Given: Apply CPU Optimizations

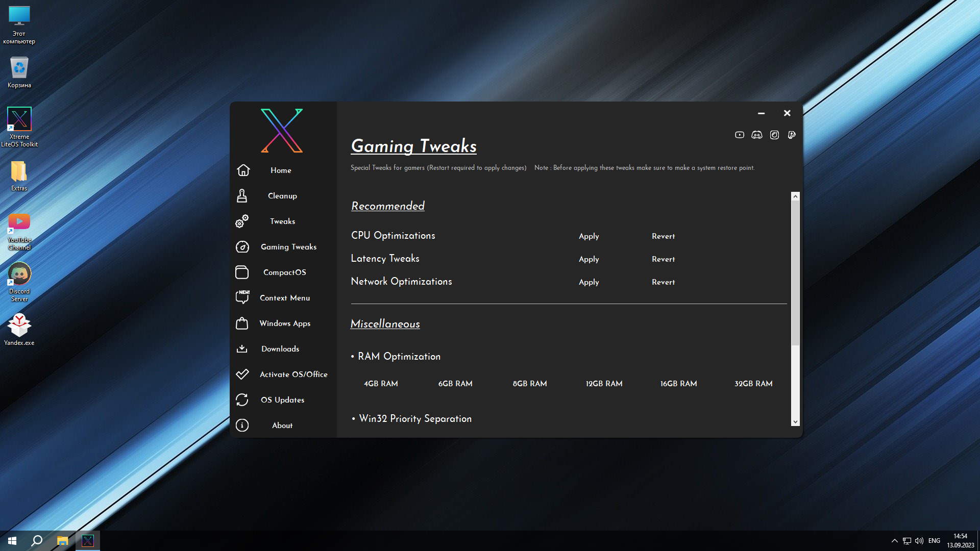Looking at the screenshot, I should coord(589,236).
